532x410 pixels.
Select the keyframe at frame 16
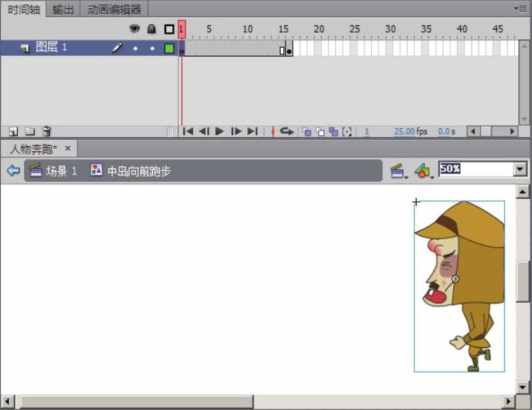289,51
